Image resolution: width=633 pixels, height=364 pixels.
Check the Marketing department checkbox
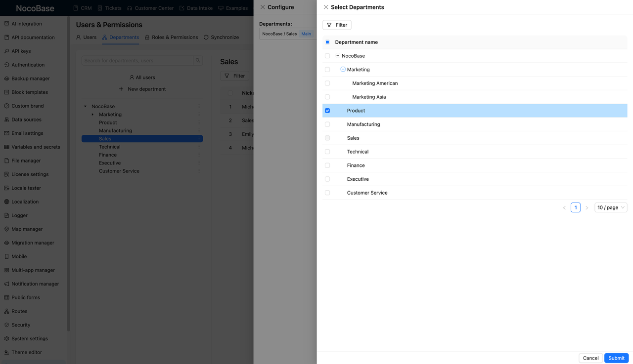pyautogui.click(x=327, y=70)
